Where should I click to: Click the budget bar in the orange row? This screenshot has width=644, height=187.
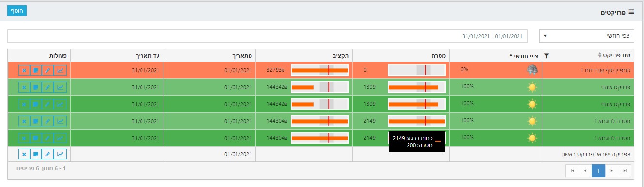tap(320, 70)
